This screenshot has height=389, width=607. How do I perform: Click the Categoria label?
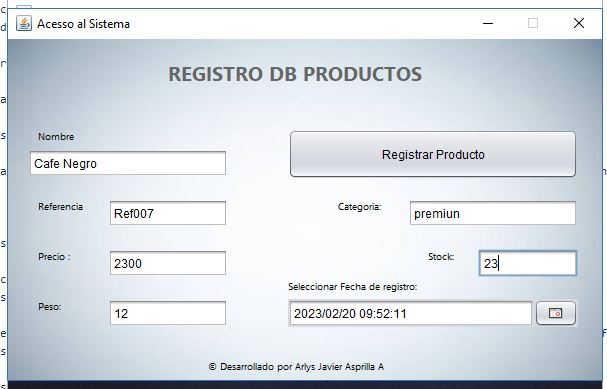pyautogui.click(x=360, y=207)
